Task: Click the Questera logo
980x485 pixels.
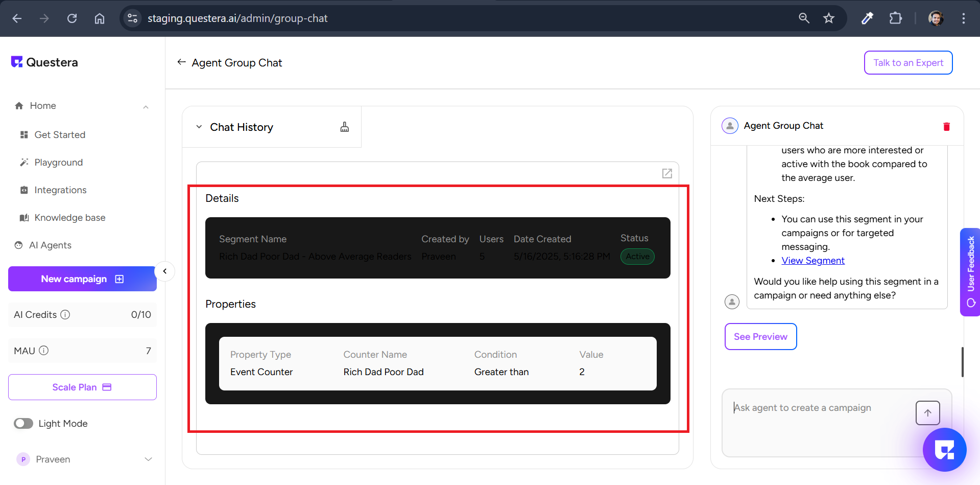Action: pos(44,62)
